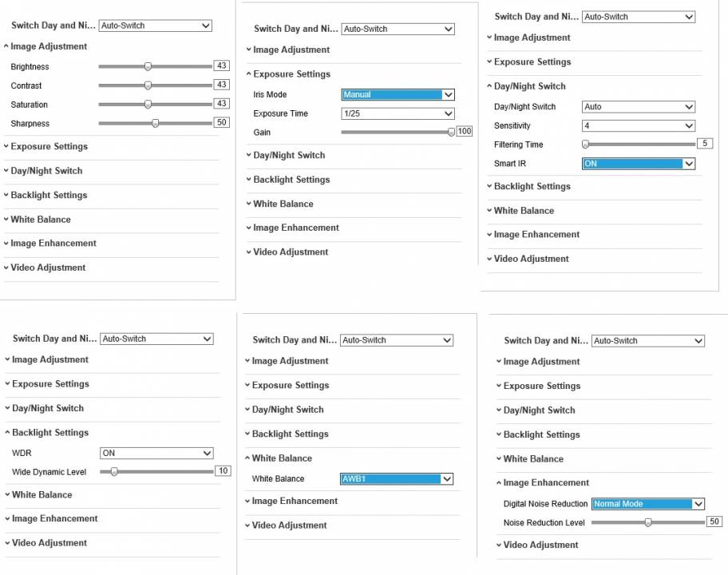728x575 pixels.
Task: Collapse Image Adjustment section with the sliders
Action: click(45, 46)
